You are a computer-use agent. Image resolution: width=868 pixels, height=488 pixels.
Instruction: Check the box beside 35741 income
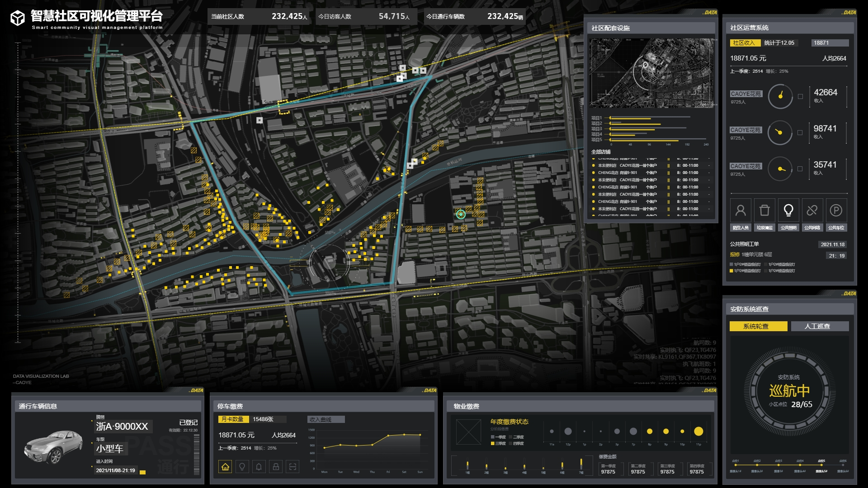coord(800,169)
